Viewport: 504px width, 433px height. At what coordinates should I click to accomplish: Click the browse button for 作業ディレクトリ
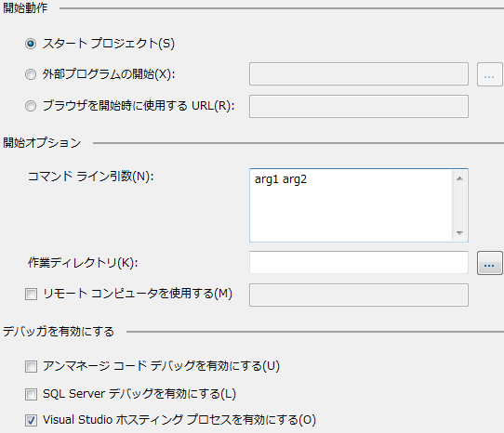[x=489, y=263]
